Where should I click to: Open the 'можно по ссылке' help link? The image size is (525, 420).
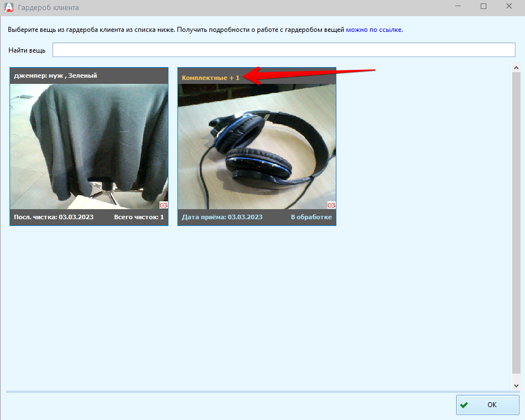(374, 30)
